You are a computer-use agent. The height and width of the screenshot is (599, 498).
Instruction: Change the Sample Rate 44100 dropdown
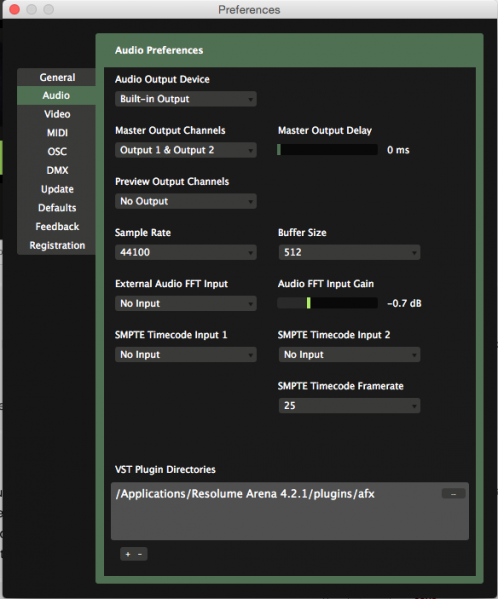click(186, 253)
